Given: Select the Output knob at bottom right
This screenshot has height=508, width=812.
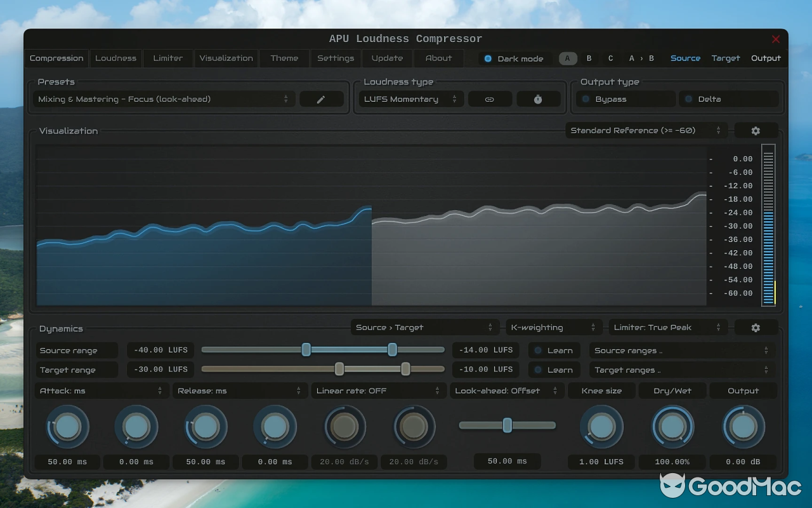Looking at the screenshot, I should point(743,426).
